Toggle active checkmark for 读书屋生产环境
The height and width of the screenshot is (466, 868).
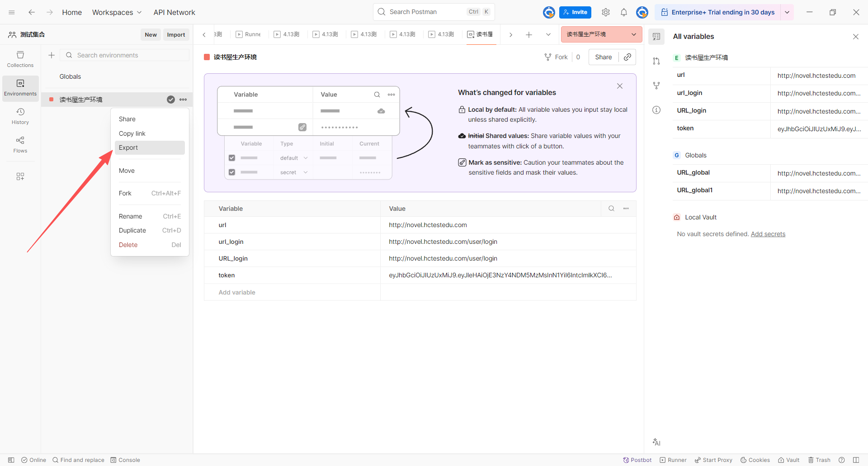click(171, 100)
